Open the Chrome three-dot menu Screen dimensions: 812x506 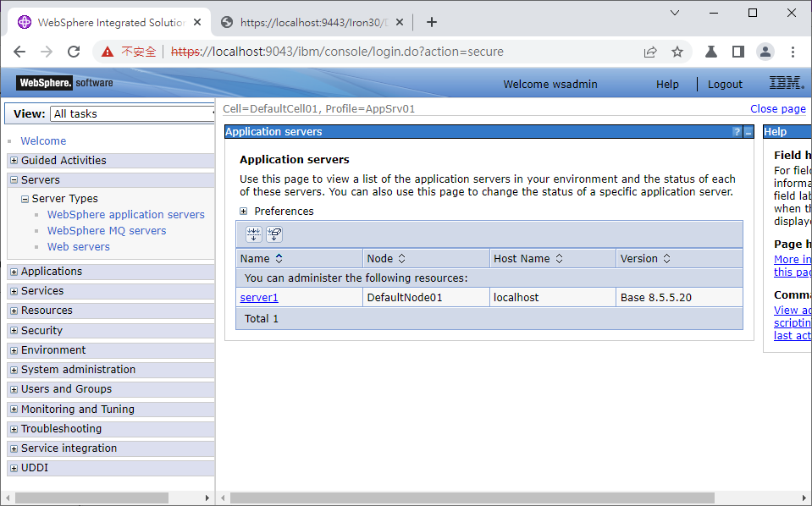(793, 52)
